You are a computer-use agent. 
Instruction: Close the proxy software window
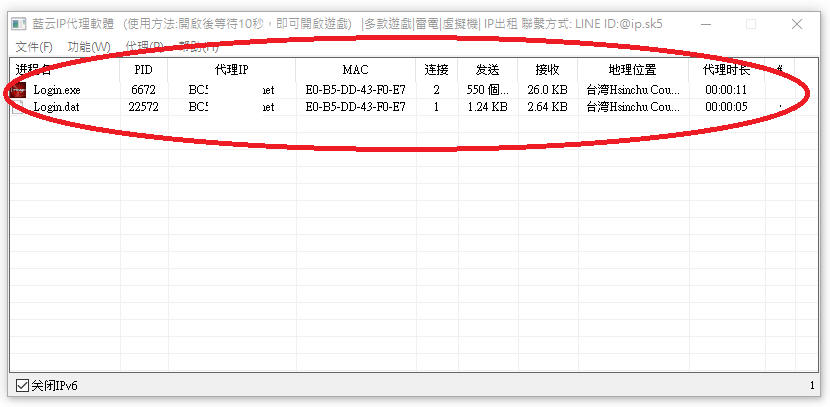(x=797, y=24)
